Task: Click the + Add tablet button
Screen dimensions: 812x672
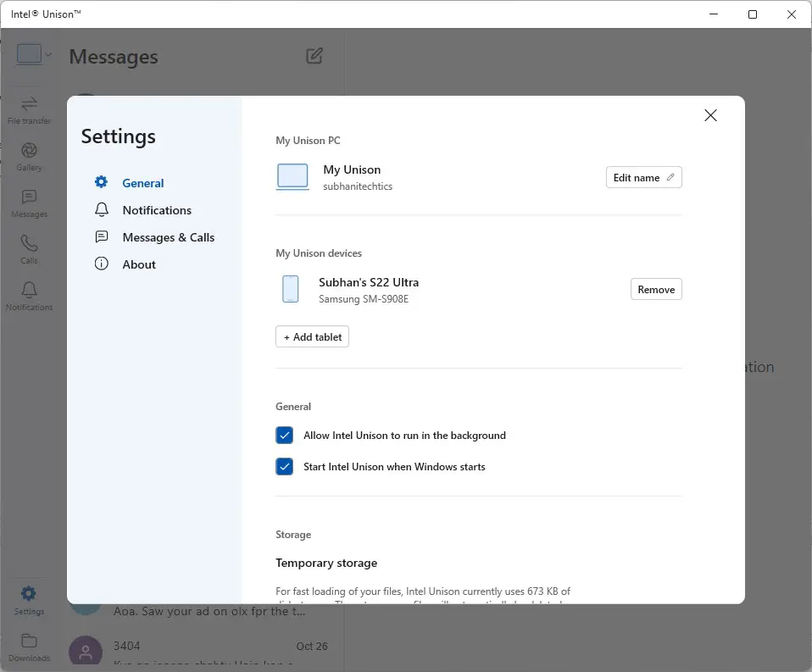Action: pos(312,337)
